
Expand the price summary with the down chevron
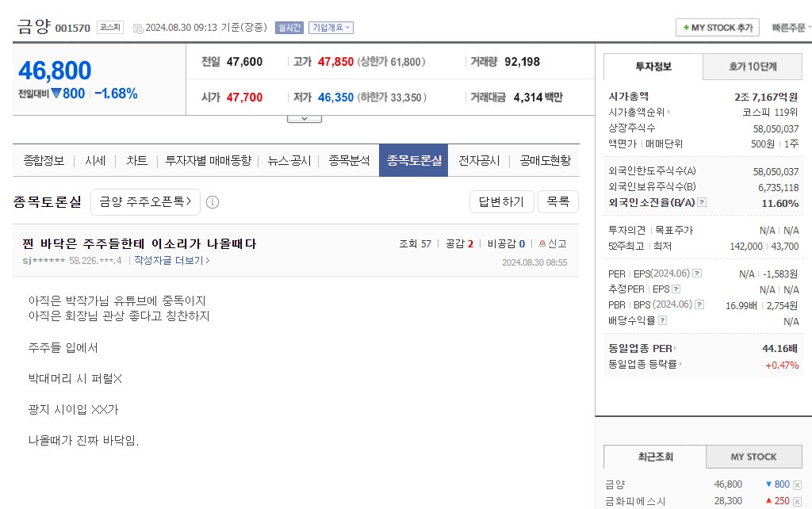pyautogui.click(x=304, y=118)
